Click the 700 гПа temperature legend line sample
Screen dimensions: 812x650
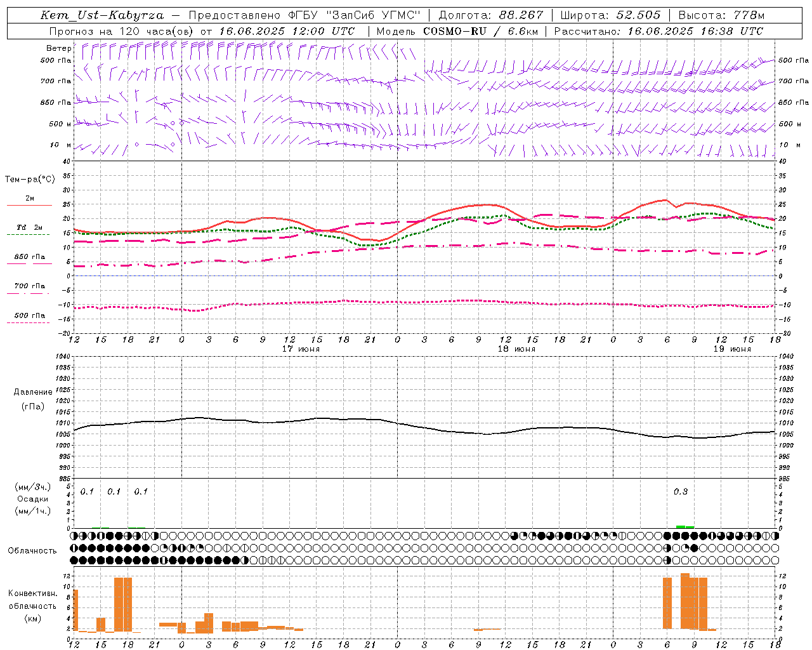[x=28, y=294]
